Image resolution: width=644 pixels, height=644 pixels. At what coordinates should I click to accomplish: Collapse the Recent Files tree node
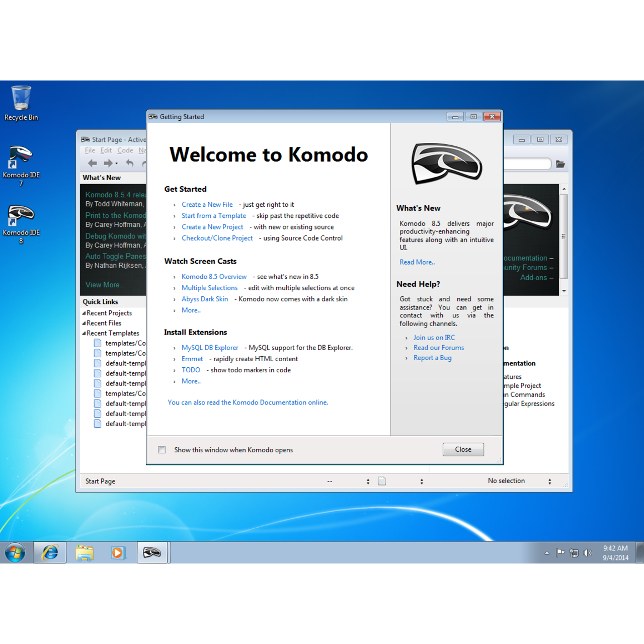click(x=84, y=323)
